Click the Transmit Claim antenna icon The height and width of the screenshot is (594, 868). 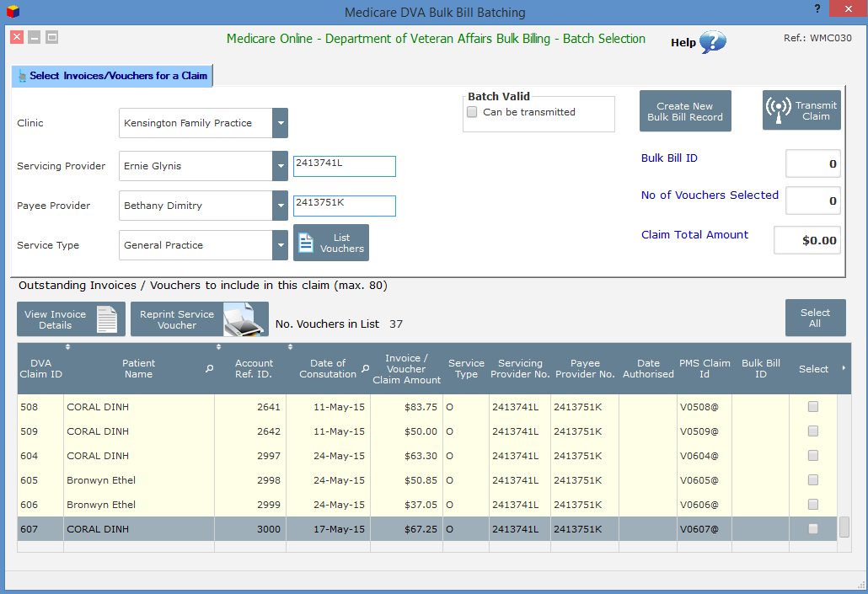pyautogui.click(x=779, y=110)
